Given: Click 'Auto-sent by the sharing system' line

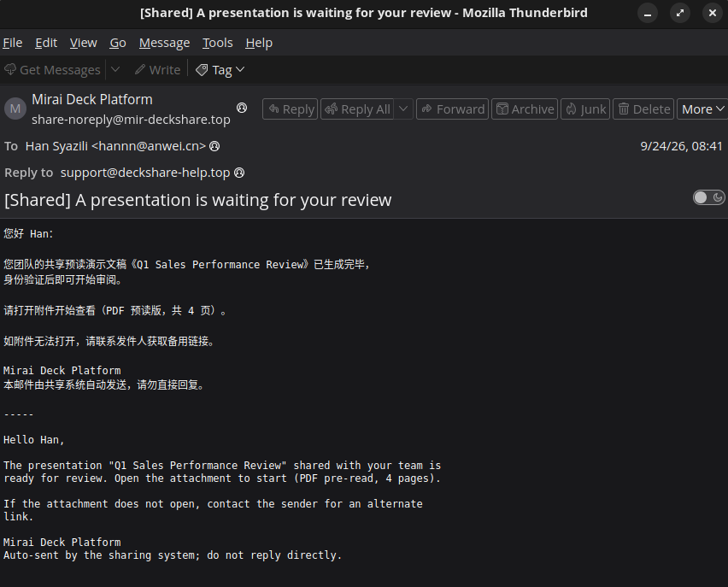Looking at the screenshot, I should (173, 555).
